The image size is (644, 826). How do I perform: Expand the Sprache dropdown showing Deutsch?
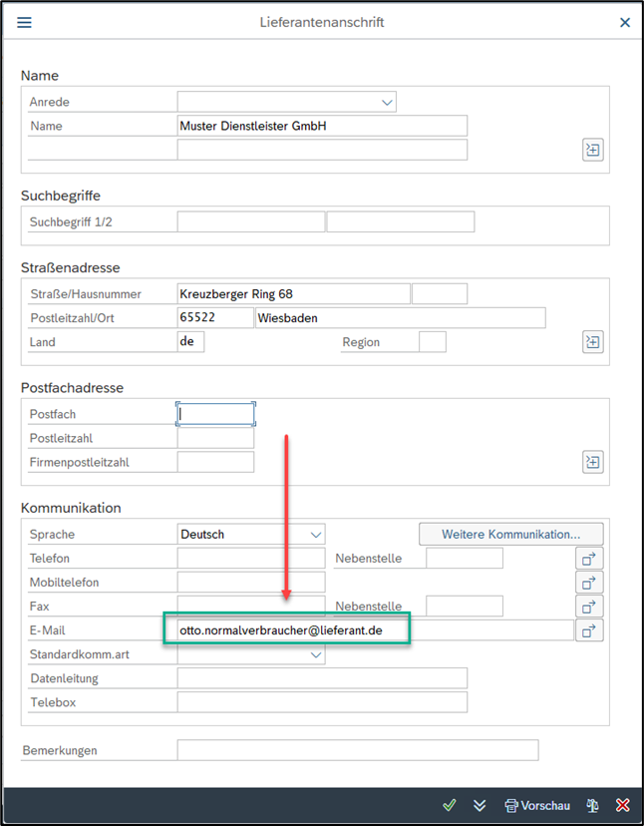click(316, 535)
